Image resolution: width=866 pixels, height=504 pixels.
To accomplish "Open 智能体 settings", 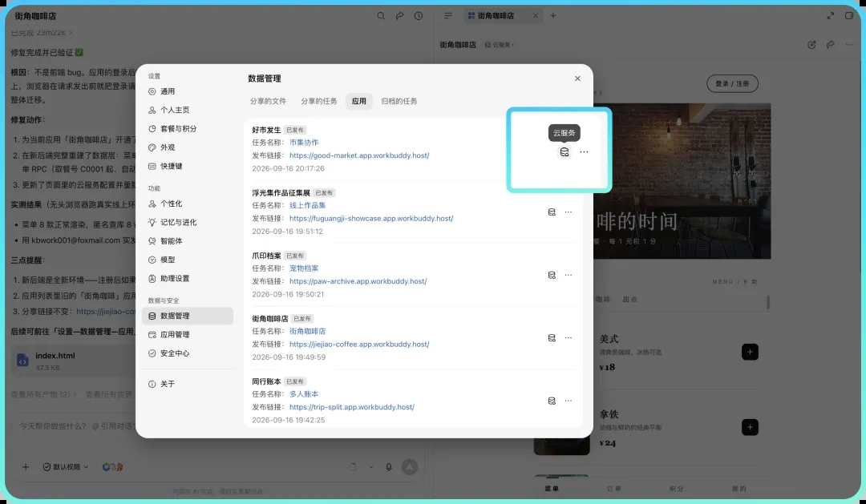I will pos(187,241).
